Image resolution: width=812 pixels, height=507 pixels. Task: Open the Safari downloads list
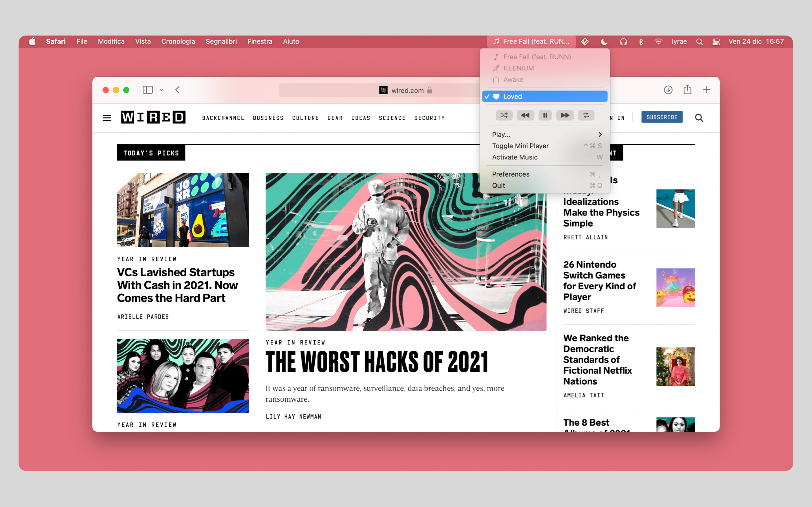[x=668, y=90]
